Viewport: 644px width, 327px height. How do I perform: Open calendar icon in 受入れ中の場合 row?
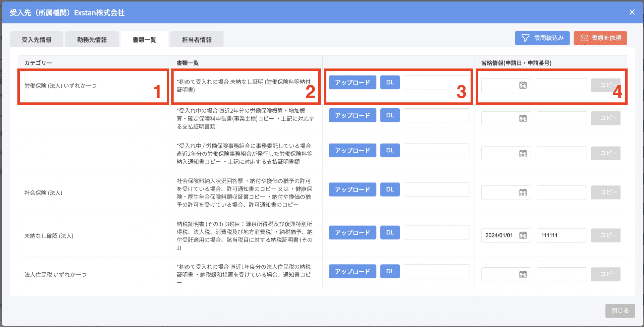pyautogui.click(x=523, y=118)
